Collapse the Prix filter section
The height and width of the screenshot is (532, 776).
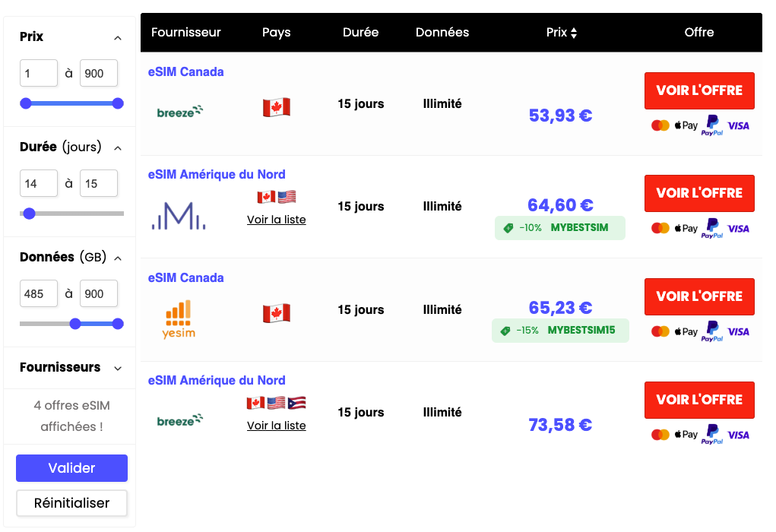[118, 37]
